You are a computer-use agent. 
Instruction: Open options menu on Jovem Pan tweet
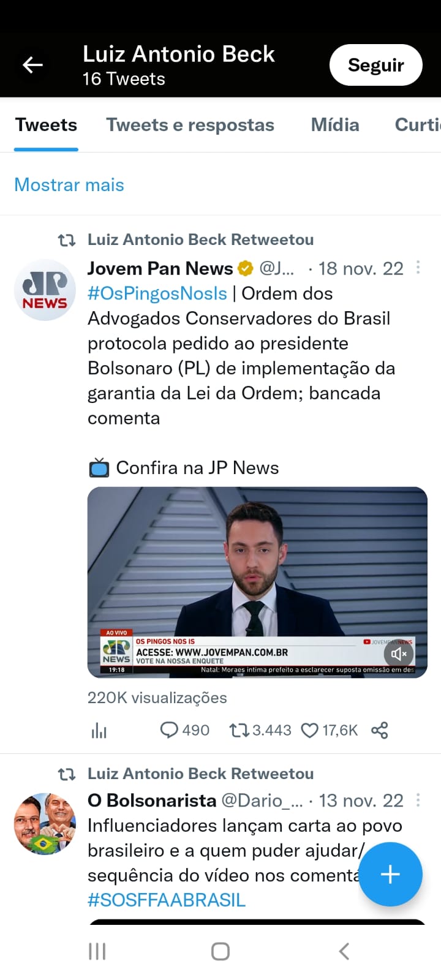[418, 267]
